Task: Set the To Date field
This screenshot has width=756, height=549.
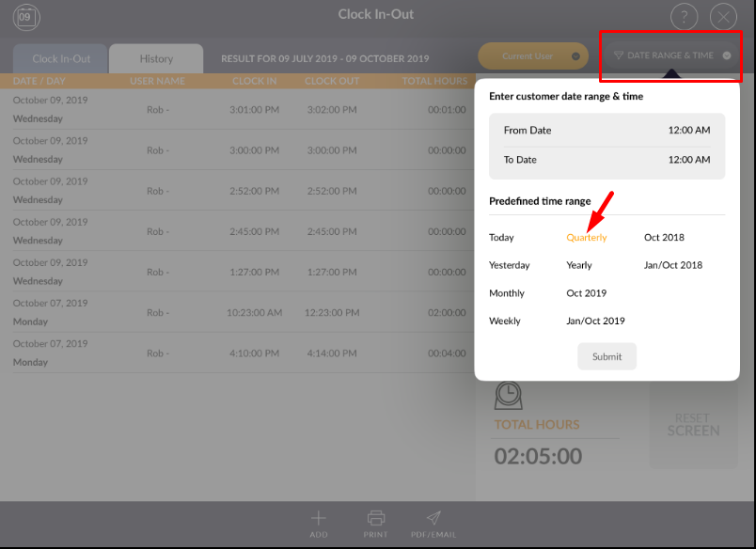Action: click(606, 160)
